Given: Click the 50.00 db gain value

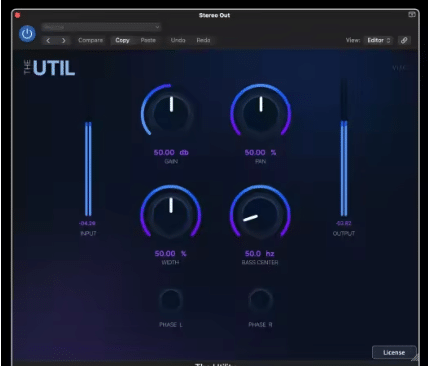Looking at the screenshot, I should [x=171, y=153].
